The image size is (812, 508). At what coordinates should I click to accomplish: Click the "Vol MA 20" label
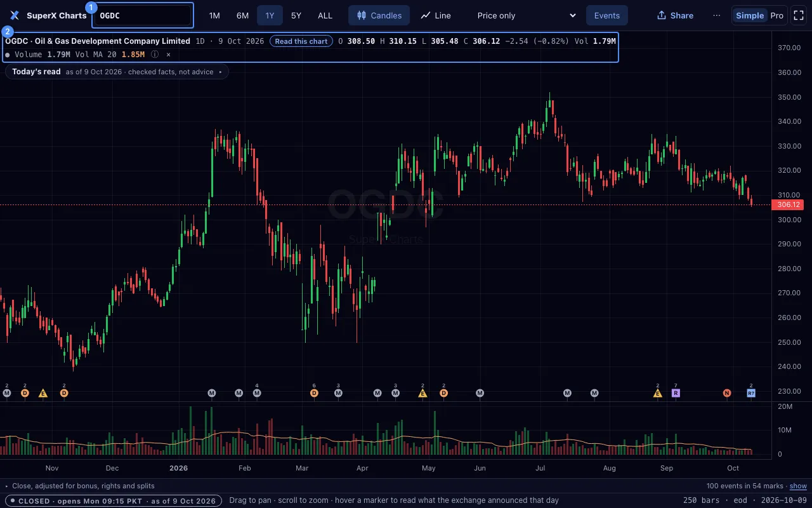(x=96, y=55)
